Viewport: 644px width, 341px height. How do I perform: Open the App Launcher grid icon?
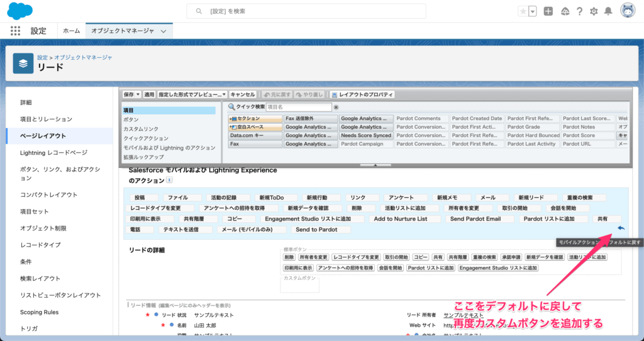[15, 31]
